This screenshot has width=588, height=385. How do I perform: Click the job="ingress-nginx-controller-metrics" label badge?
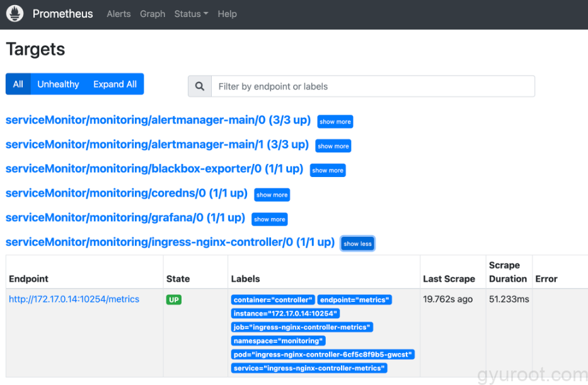click(x=302, y=327)
